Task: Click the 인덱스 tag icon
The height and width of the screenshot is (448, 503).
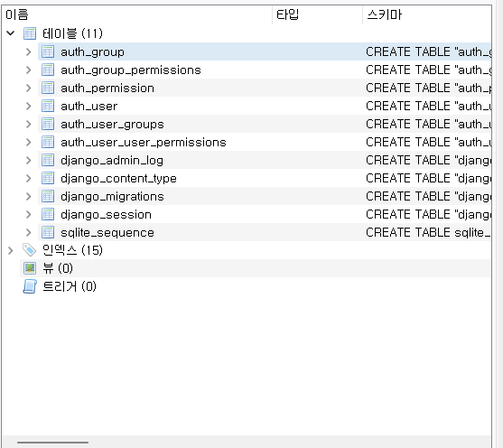Action: click(29, 250)
